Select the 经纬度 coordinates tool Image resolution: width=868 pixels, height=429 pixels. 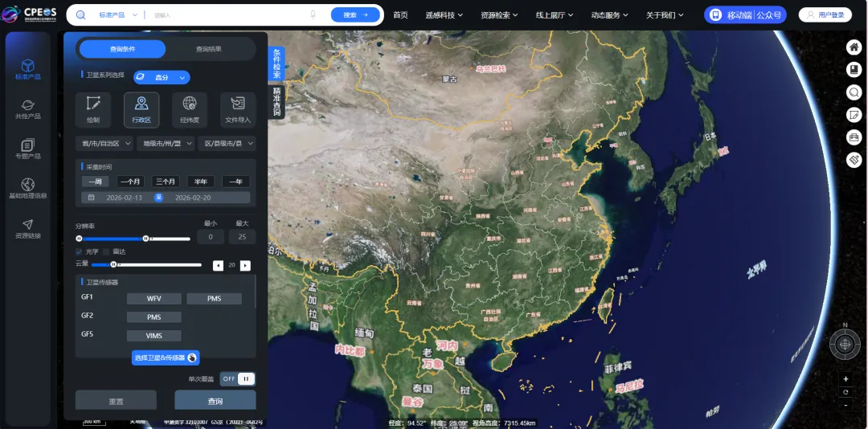coord(190,110)
